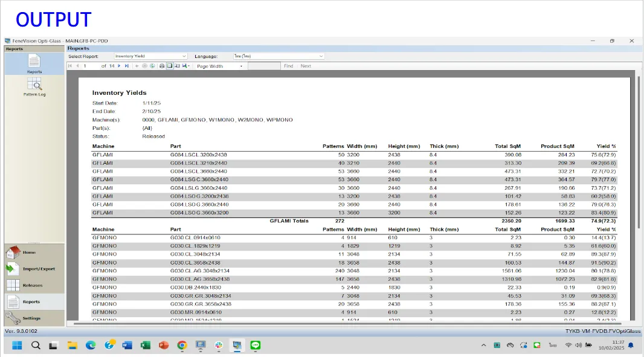Open Task View on the taskbar
Screen dimensions: 644x357
coord(53,346)
